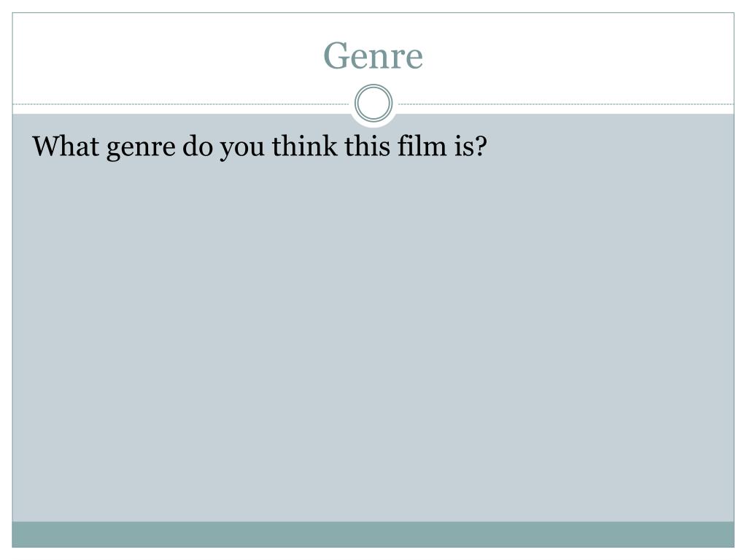Click the dark teal footer band

373,534
